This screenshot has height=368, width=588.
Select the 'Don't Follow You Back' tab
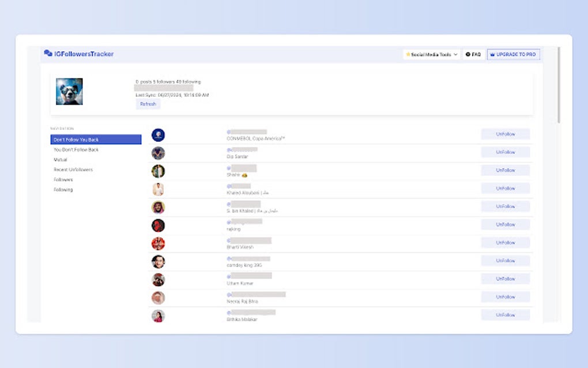click(76, 139)
